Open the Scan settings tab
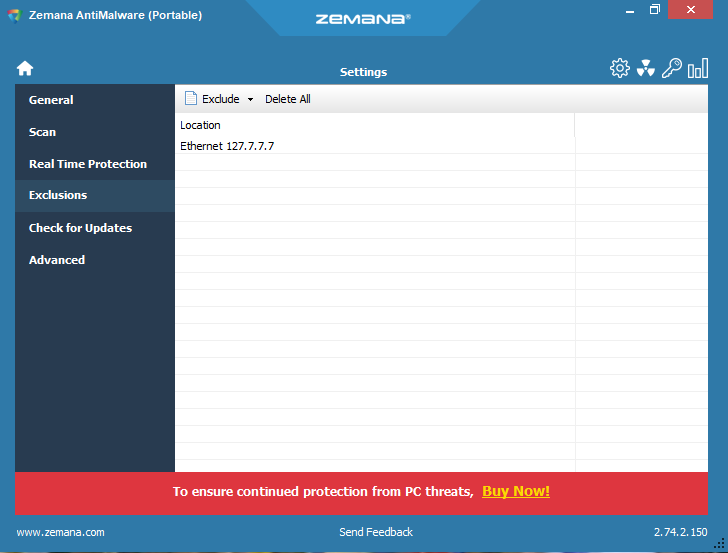The width and height of the screenshot is (728, 553). (95, 132)
